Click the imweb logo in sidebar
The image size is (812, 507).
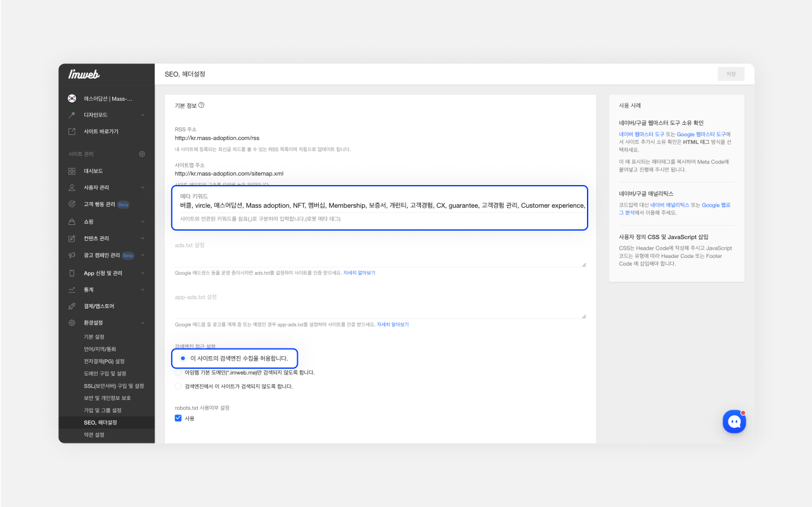pos(84,74)
